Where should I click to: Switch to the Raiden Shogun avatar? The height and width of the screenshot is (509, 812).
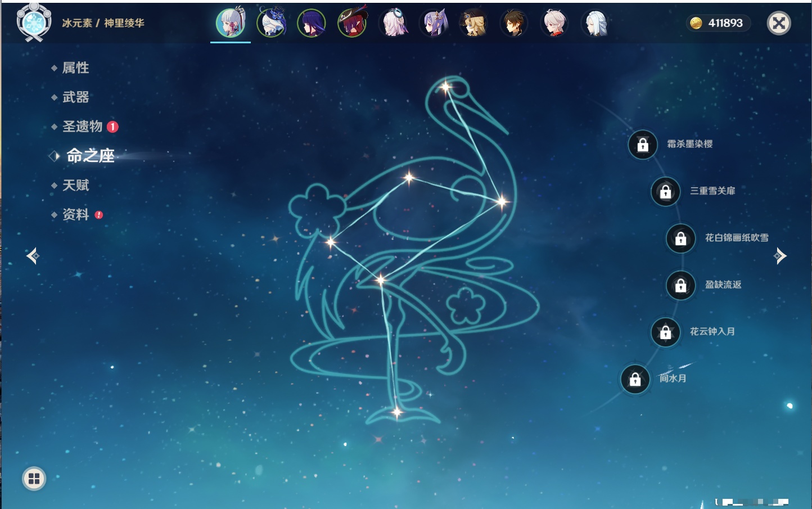point(312,23)
